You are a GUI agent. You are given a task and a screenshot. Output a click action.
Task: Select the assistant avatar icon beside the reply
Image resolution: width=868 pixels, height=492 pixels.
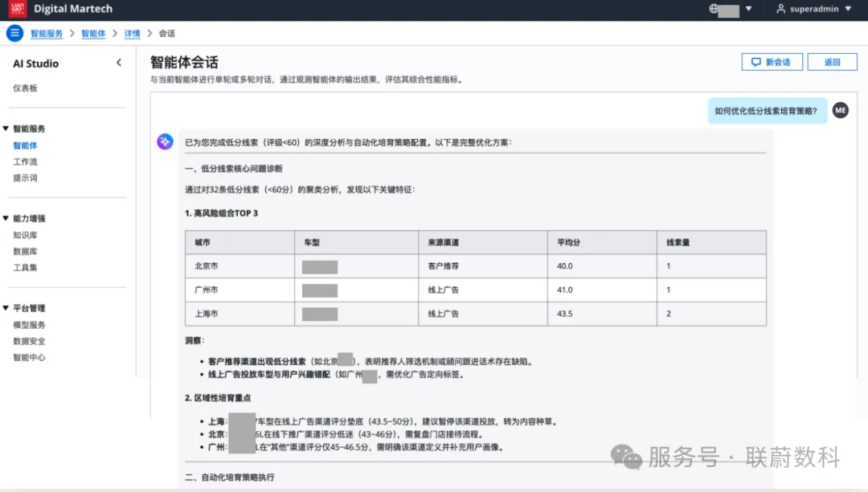(164, 141)
